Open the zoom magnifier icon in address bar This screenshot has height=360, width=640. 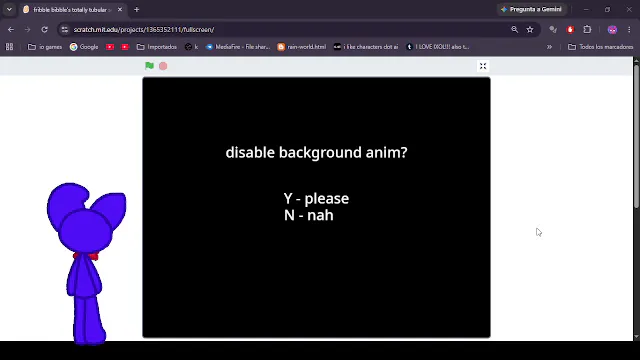(x=514, y=29)
